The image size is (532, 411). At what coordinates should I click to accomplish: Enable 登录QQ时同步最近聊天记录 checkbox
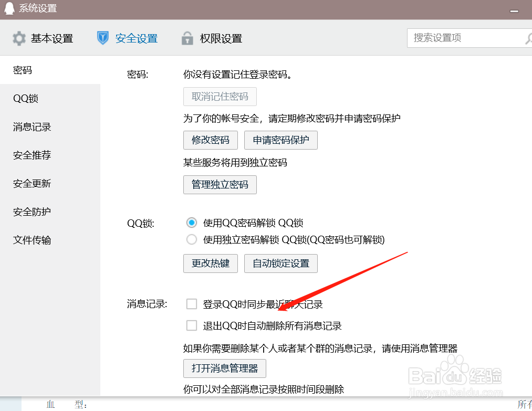coord(192,304)
